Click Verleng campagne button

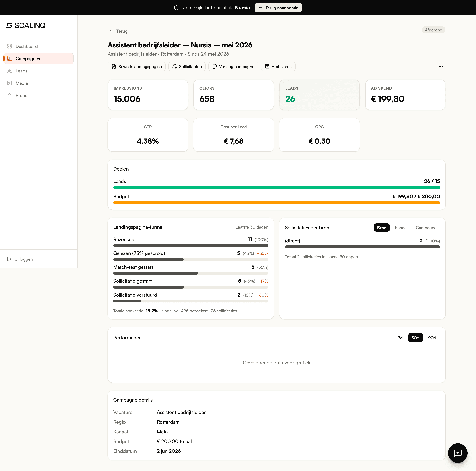tap(233, 66)
